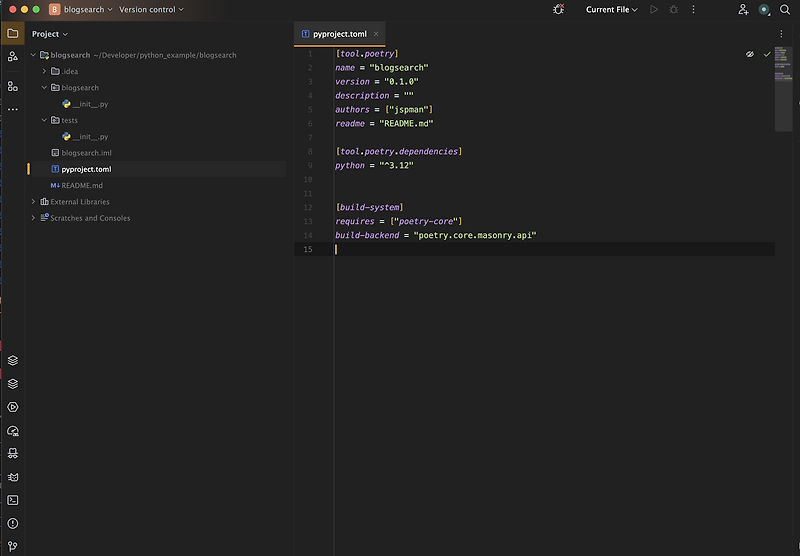Open editor tab options menu

click(781, 34)
